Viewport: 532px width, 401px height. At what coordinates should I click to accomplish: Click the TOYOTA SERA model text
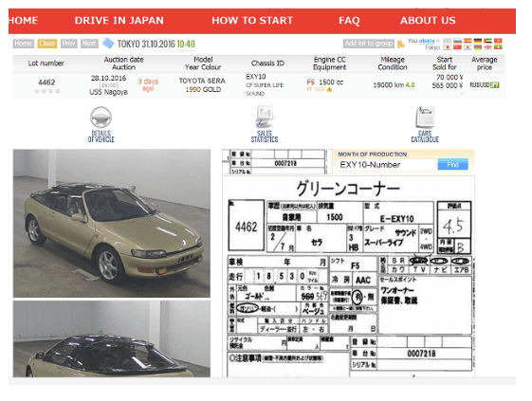tap(202, 81)
